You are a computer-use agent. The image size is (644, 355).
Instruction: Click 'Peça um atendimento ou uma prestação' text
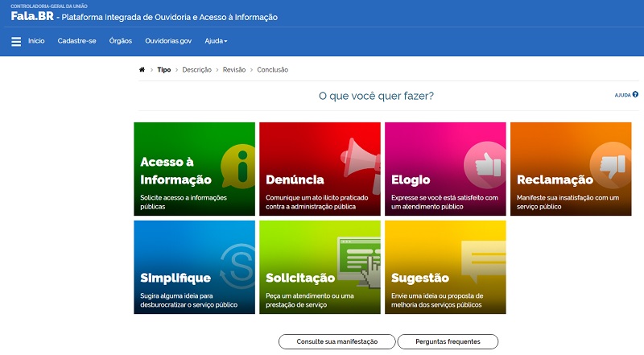click(x=310, y=300)
